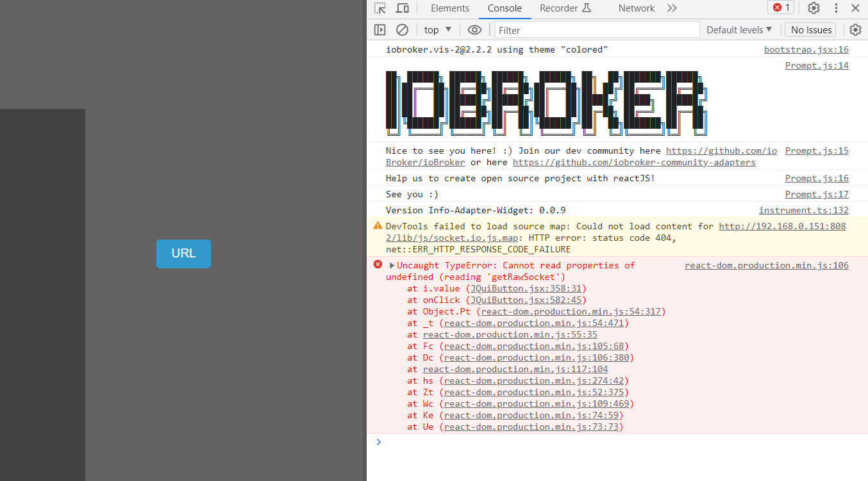Click the yellow warning triangle icon
This screenshot has width=868, height=481.
point(378,225)
